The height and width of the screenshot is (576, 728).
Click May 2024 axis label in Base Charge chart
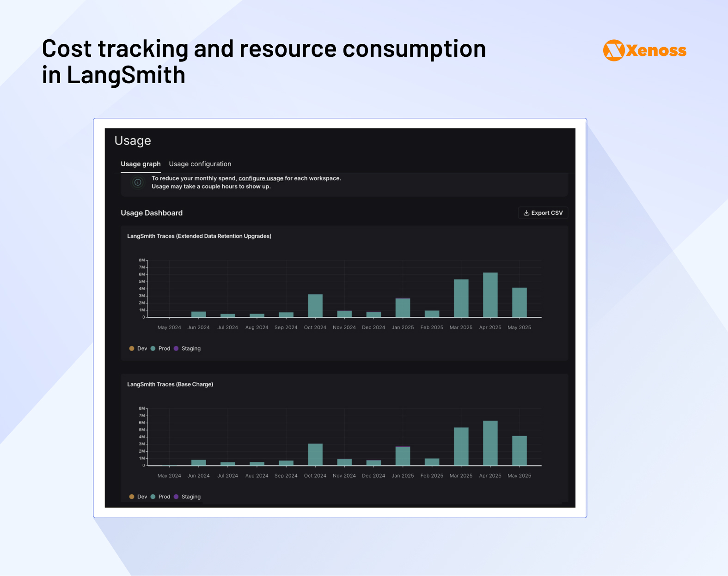pos(169,476)
